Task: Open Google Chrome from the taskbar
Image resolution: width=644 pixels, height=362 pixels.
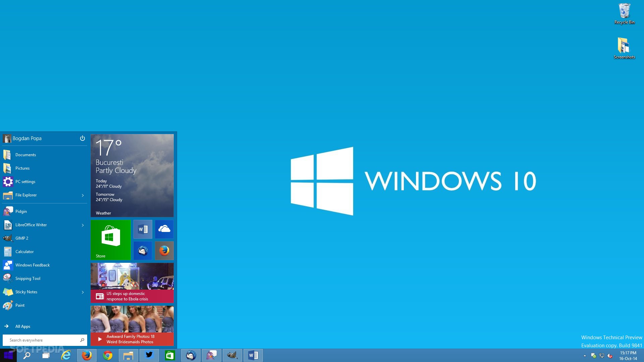Action: coord(108,355)
